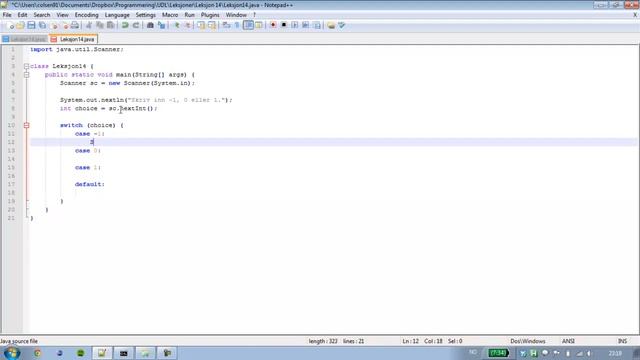Click the Redo toolbar icon
The height and width of the screenshot is (360, 640).
tap(136, 25)
